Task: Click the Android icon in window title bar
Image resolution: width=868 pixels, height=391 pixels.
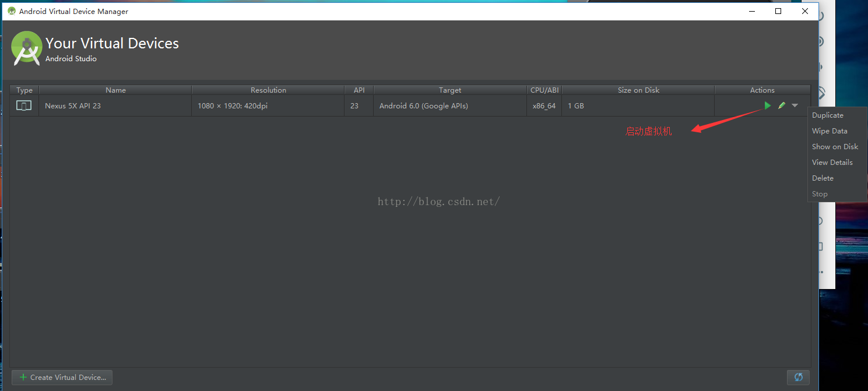Action: [12, 11]
